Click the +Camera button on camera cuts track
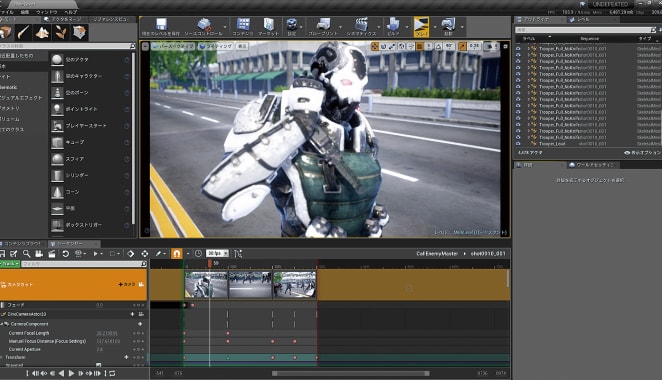The height and width of the screenshot is (380, 662). coord(127,285)
